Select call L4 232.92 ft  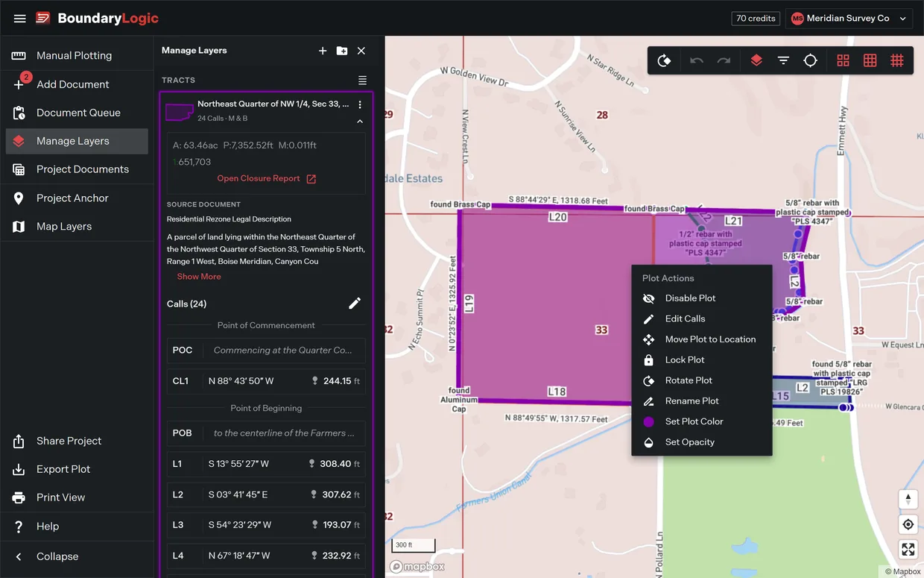(266, 556)
